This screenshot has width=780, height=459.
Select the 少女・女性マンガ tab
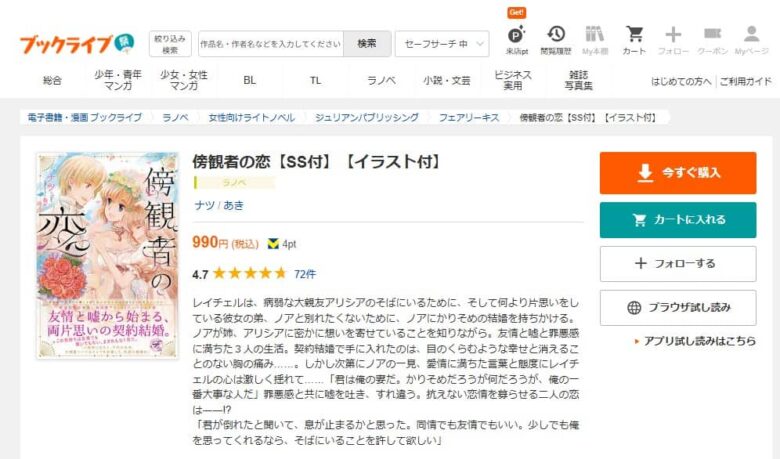pyautogui.click(x=184, y=81)
